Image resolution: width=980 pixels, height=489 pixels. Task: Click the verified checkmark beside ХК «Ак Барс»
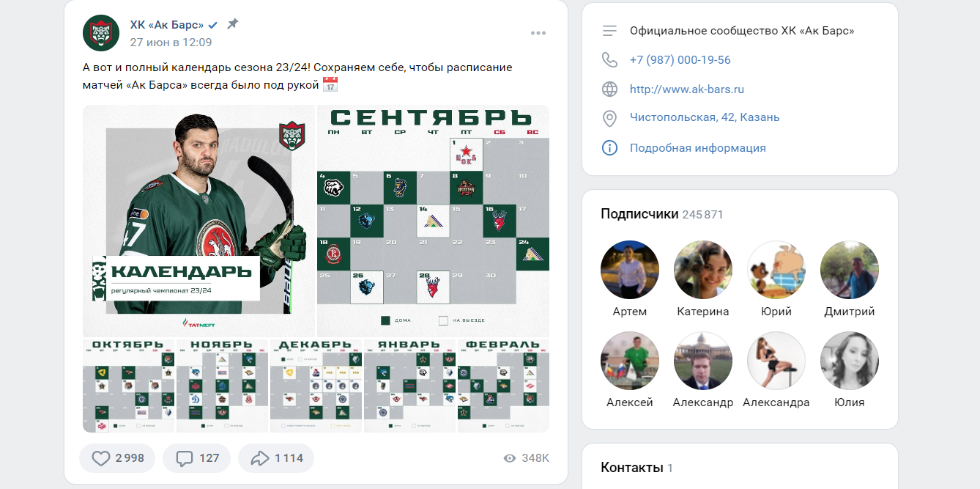[213, 25]
